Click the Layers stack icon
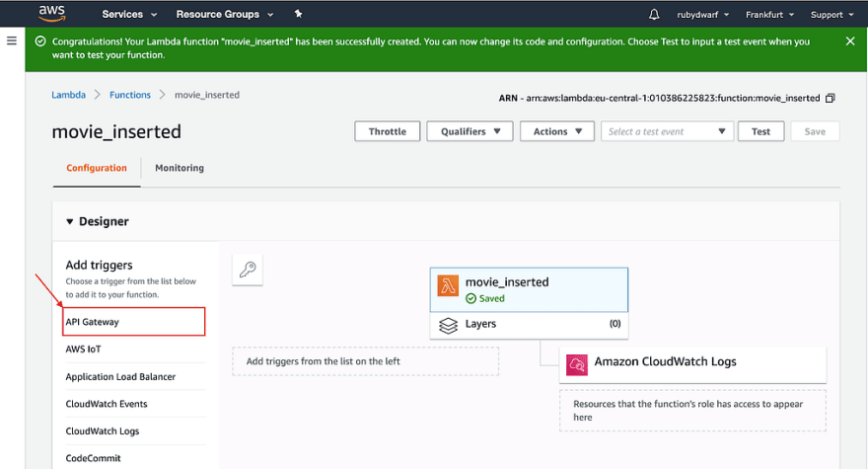The height and width of the screenshot is (469, 868). click(449, 326)
